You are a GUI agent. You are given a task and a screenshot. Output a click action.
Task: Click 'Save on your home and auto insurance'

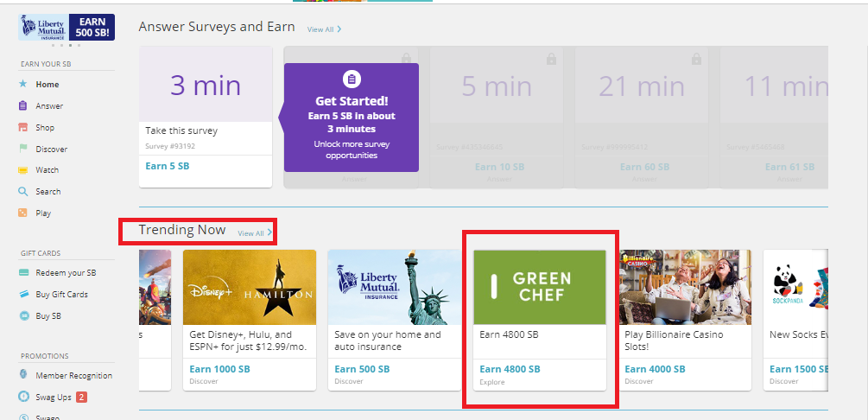point(388,340)
